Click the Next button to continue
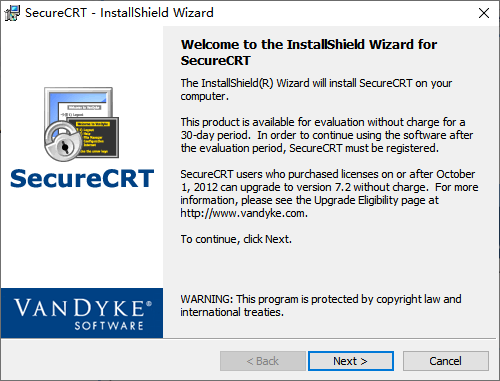Screen dimensions: 500x381 coord(351,361)
